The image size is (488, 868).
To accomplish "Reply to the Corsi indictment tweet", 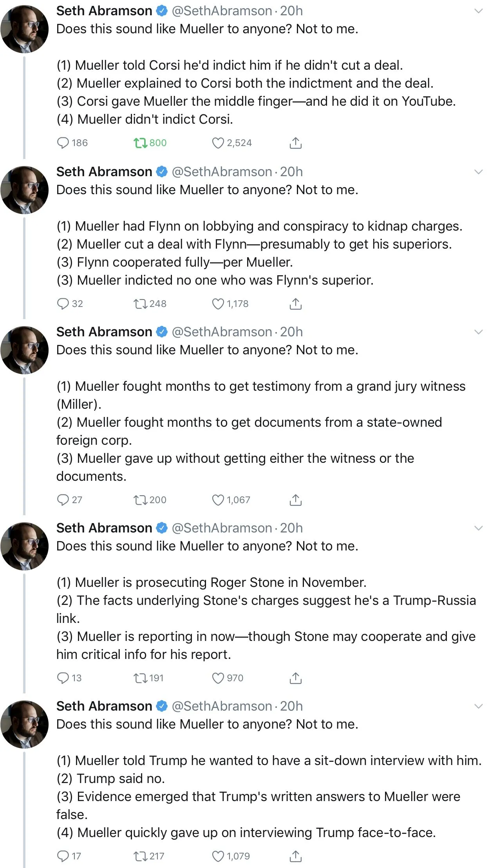I will click(x=63, y=143).
